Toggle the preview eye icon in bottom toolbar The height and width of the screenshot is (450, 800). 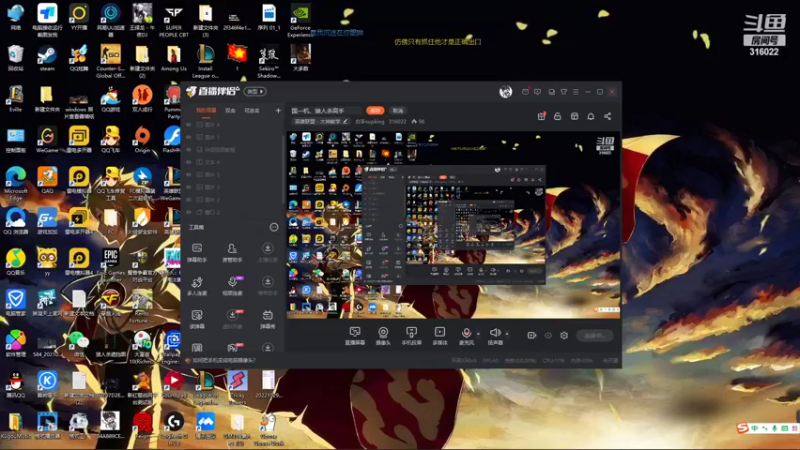(x=548, y=335)
